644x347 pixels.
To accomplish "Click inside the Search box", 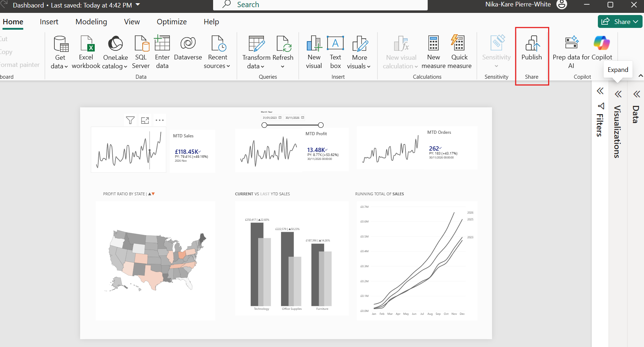I will tap(320, 5).
